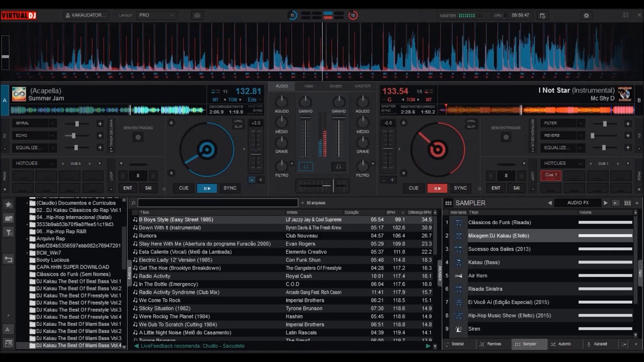This screenshot has height=362, width=644.
Task: Click the browser search input field
Action: (218, 203)
